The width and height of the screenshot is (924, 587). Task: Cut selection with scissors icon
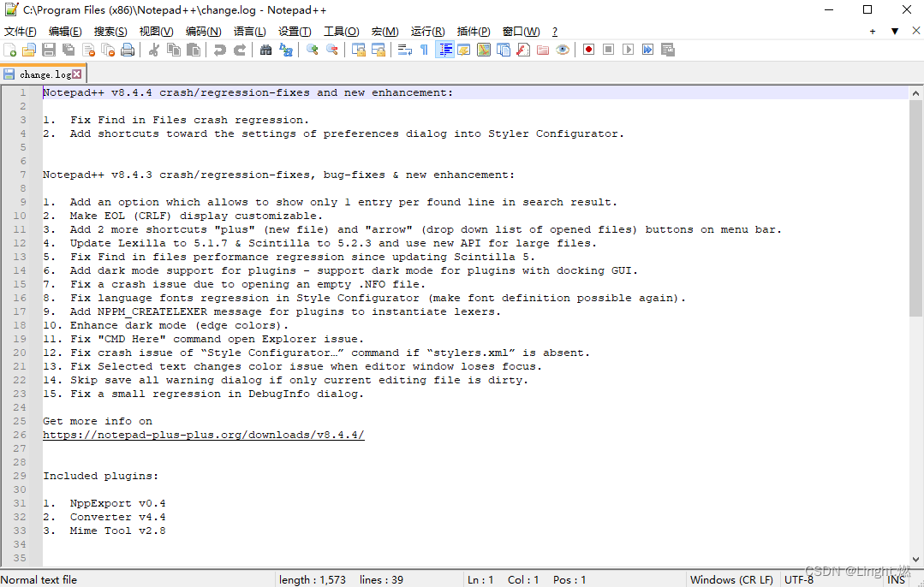pyautogui.click(x=154, y=50)
